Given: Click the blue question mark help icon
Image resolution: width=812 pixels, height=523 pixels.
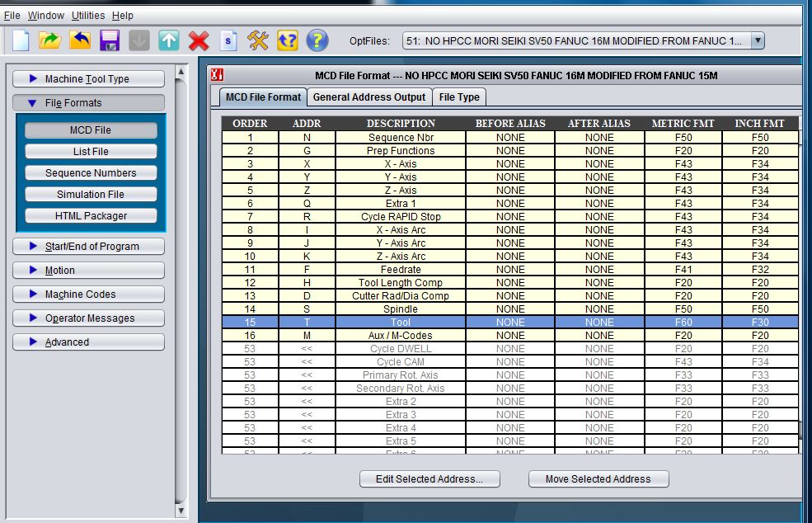Looking at the screenshot, I should (x=317, y=40).
